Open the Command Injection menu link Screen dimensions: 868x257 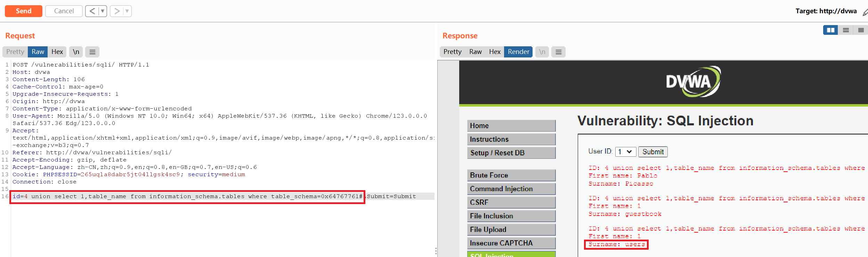coord(511,189)
